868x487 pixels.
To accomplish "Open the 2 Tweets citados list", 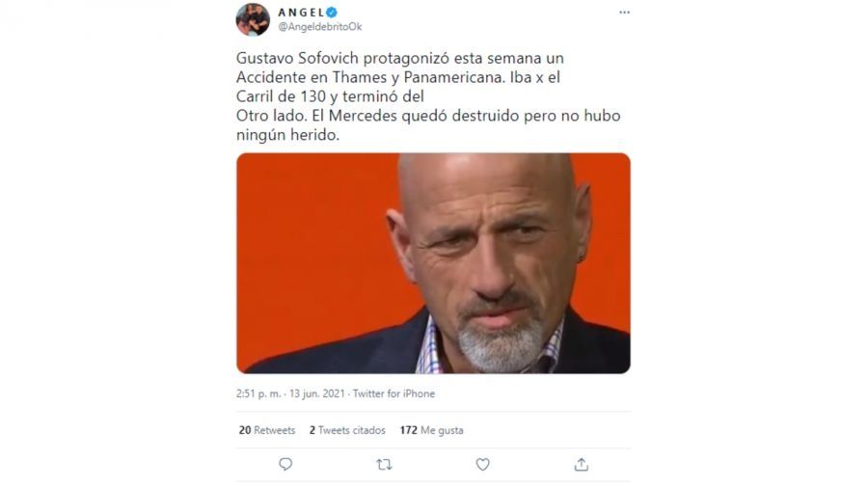I will [x=347, y=430].
